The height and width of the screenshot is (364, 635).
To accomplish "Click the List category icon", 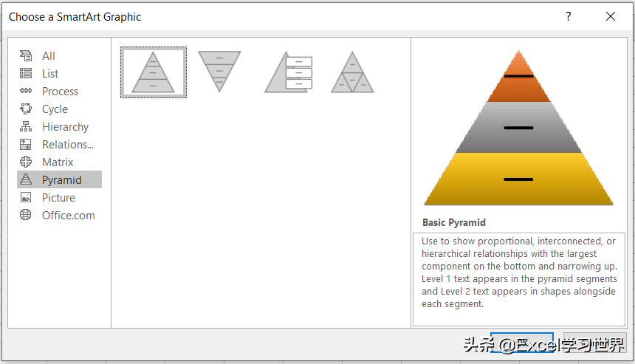I will tap(26, 73).
